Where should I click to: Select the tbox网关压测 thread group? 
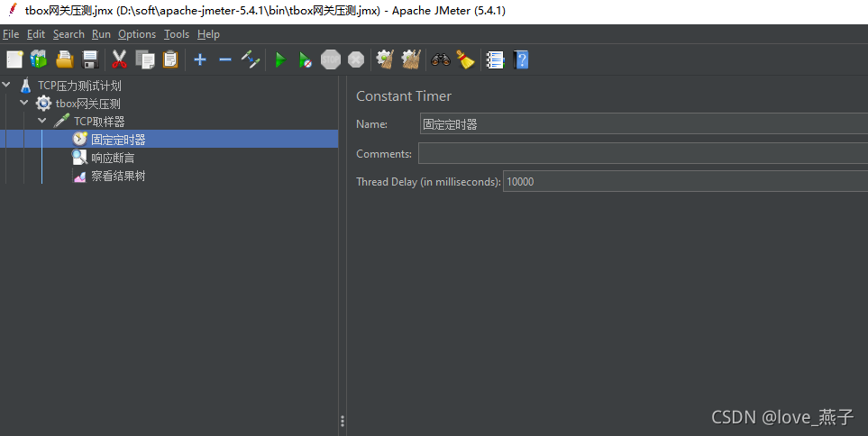[x=88, y=104]
